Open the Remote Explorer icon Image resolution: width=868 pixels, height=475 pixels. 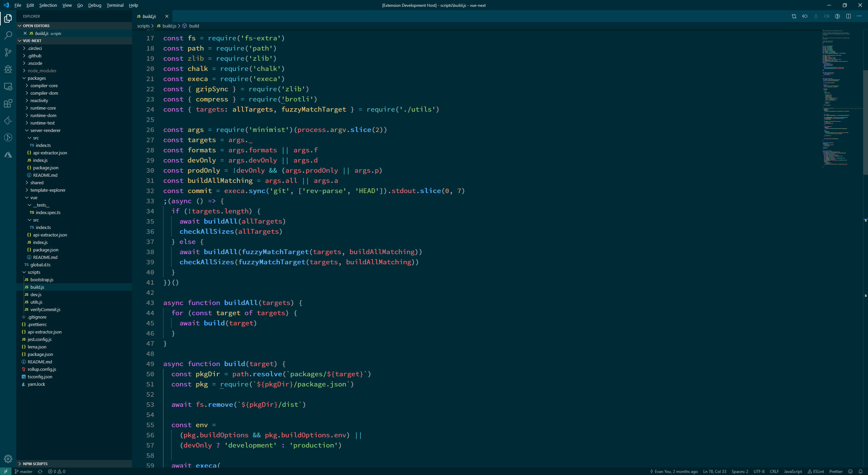8,87
